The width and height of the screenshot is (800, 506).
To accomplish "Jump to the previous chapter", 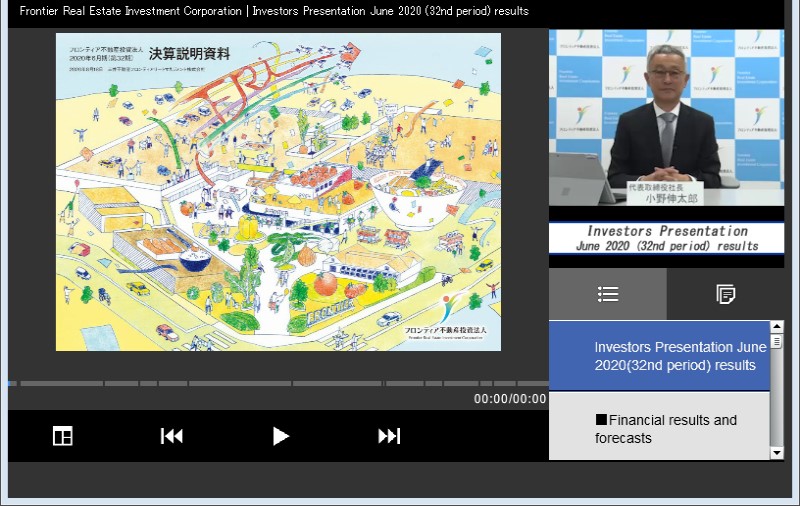I will (171, 436).
